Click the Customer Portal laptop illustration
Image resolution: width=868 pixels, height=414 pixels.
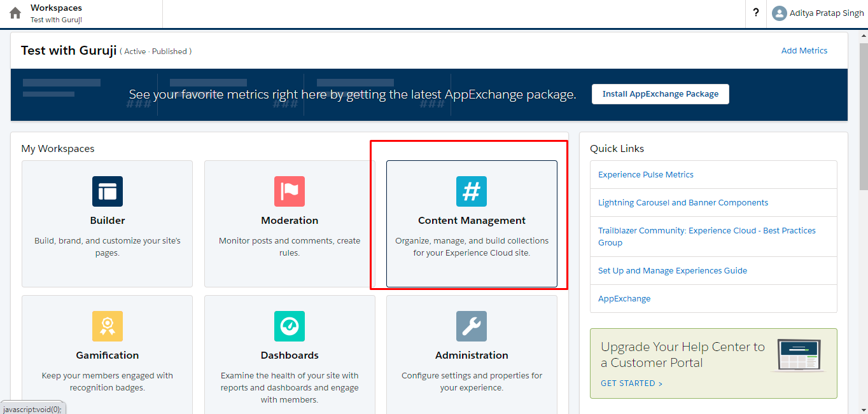[799, 355]
